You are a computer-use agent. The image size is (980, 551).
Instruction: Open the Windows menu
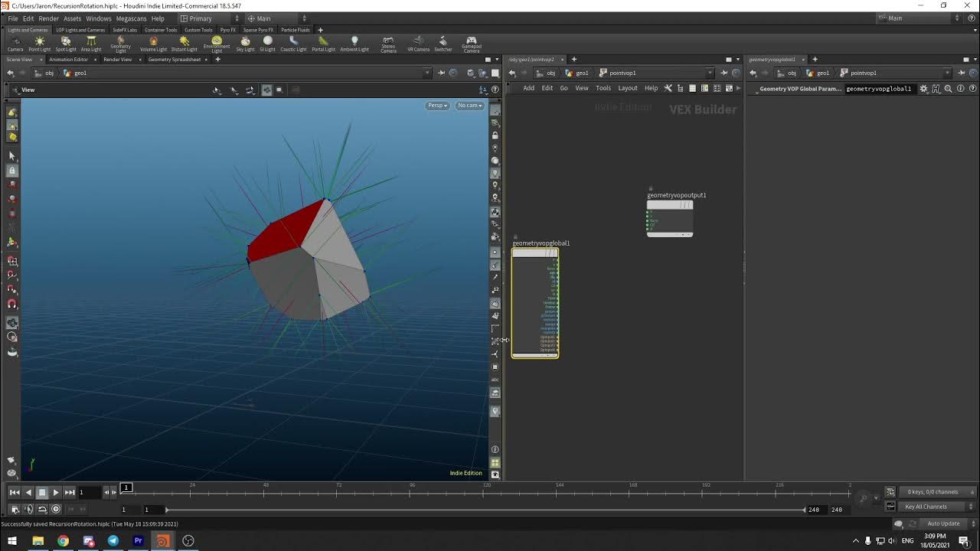98,18
